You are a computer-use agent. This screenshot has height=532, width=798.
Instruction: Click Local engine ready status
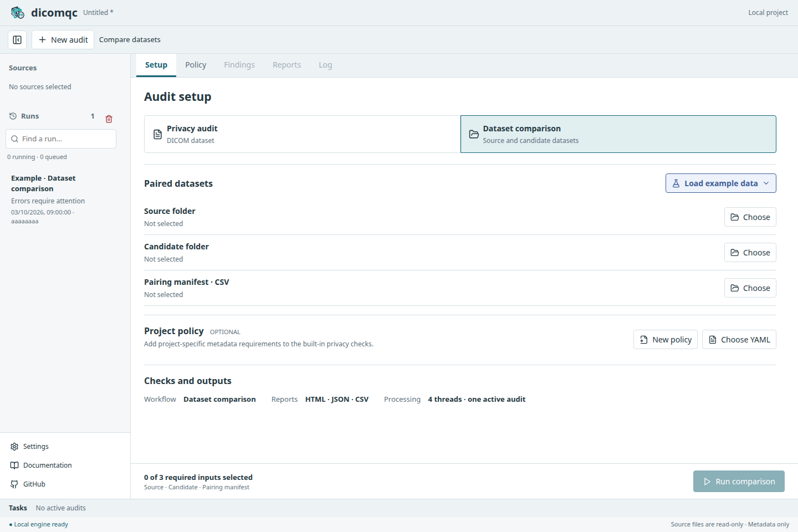(39, 524)
